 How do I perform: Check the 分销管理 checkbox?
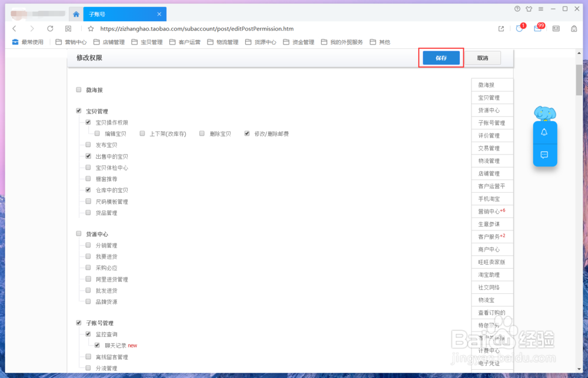tap(88, 245)
